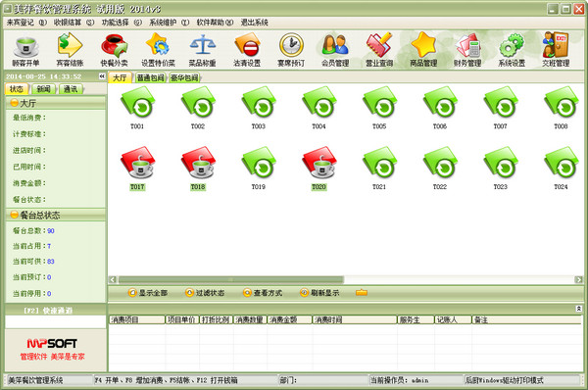The height and width of the screenshot is (390, 588).
Task: Click the 消费项目 column header
Action: [137, 319]
